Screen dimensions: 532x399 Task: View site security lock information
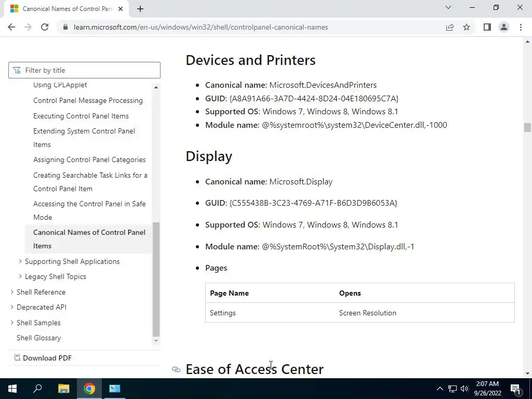click(x=65, y=27)
